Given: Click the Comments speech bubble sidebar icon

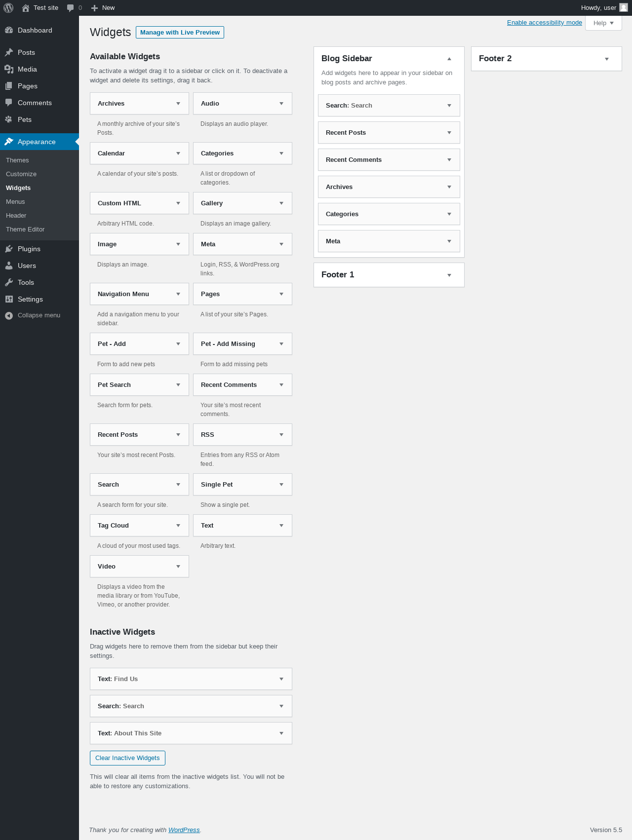Looking at the screenshot, I should [9, 103].
